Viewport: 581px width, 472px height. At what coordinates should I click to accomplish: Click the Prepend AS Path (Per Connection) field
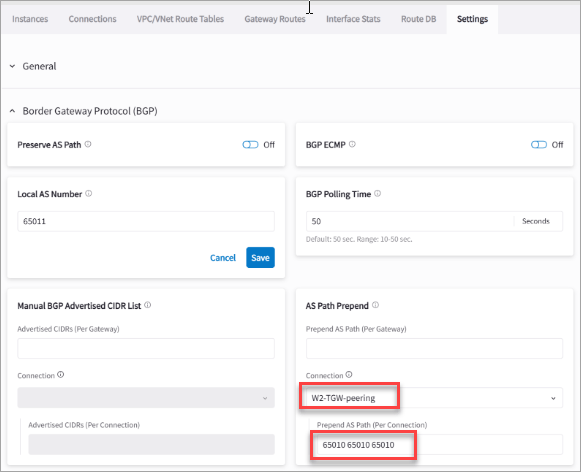440,445
